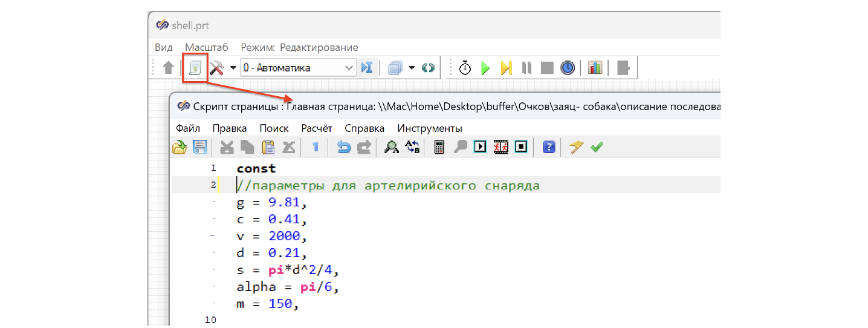Open the Масштаб menu

pos(207,47)
